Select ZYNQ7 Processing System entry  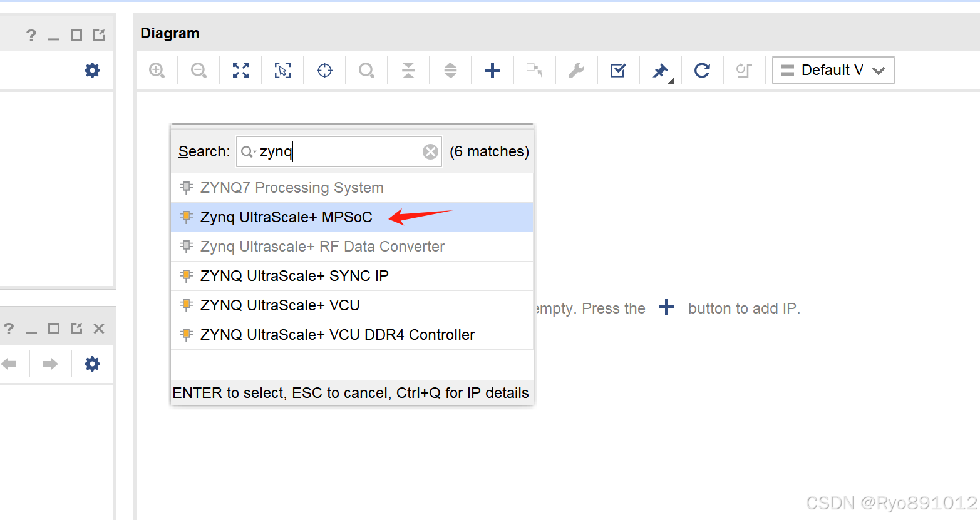click(352, 188)
